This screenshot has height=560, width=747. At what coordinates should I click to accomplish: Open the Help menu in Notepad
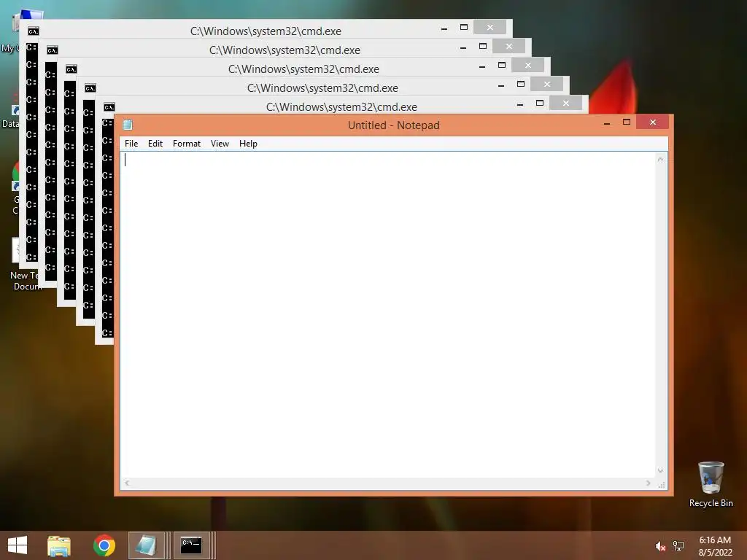248,144
